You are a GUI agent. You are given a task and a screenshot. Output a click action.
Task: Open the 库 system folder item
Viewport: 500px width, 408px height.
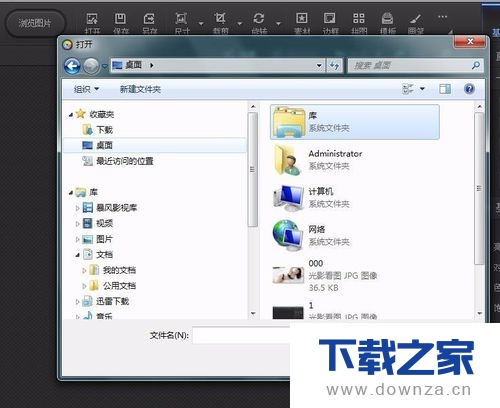click(x=355, y=122)
